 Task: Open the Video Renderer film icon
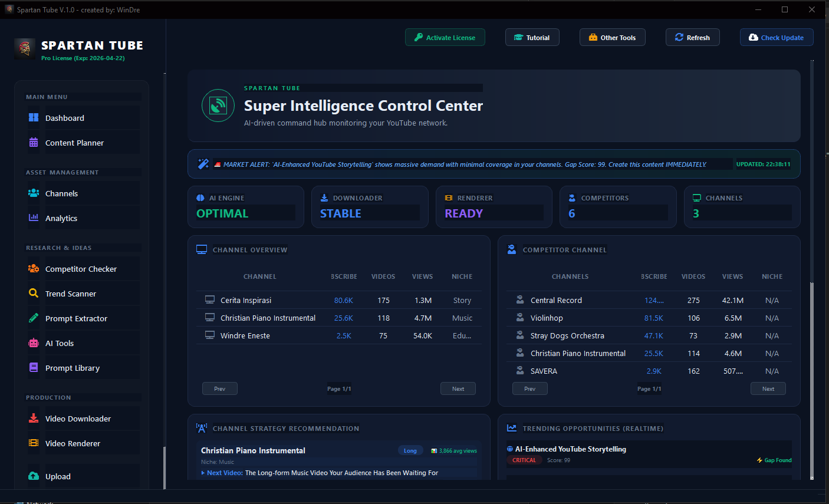point(34,443)
